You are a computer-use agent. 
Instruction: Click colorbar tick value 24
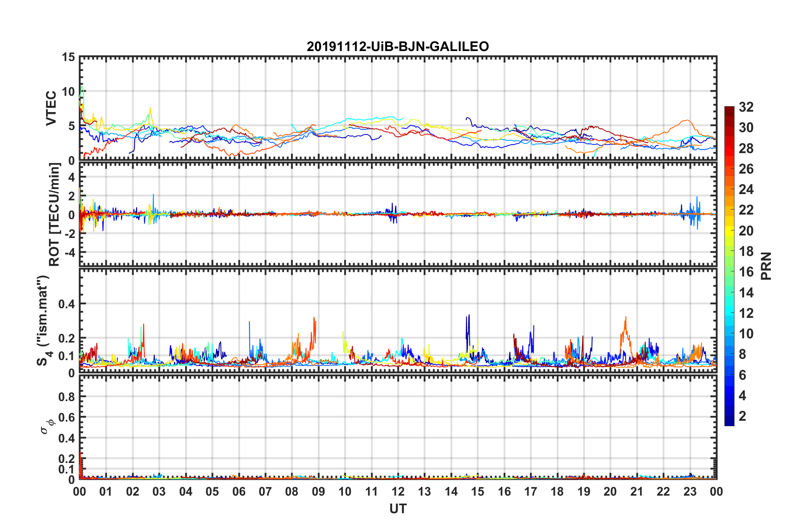point(746,189)
